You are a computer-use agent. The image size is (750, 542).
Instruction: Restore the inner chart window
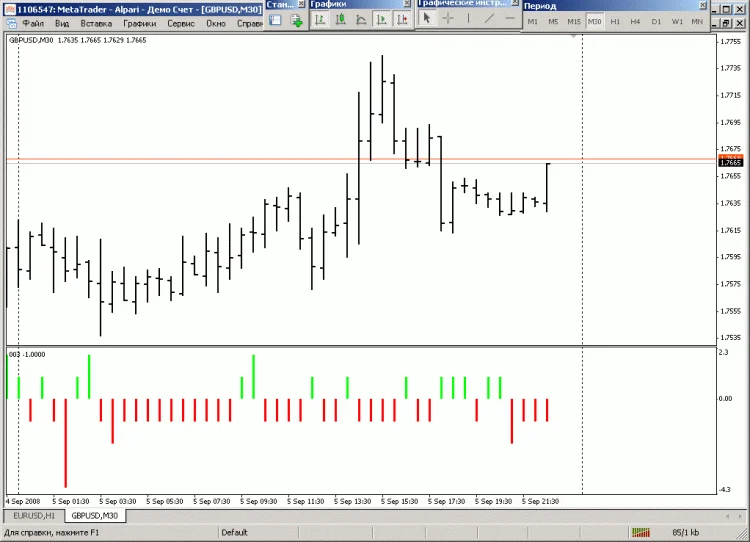point(726,23)
